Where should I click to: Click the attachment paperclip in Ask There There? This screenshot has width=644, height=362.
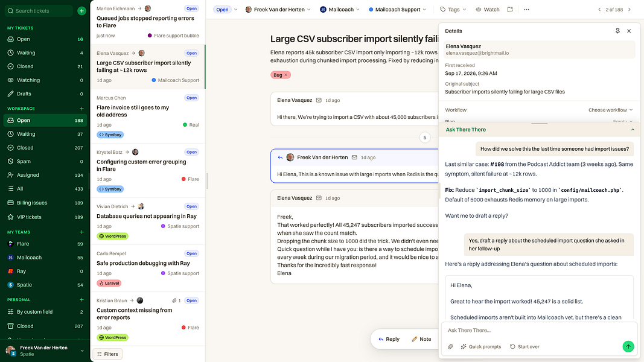[450, 346]
